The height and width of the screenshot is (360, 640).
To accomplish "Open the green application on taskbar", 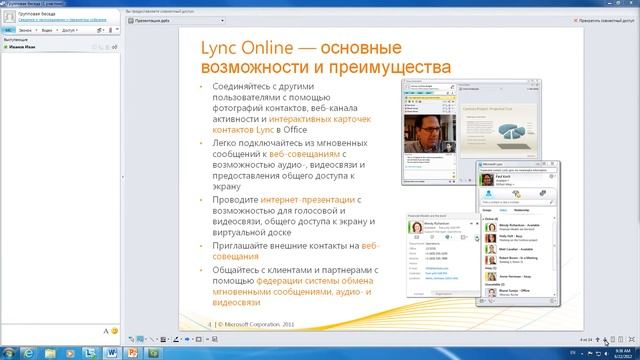I will click(153, 353).
